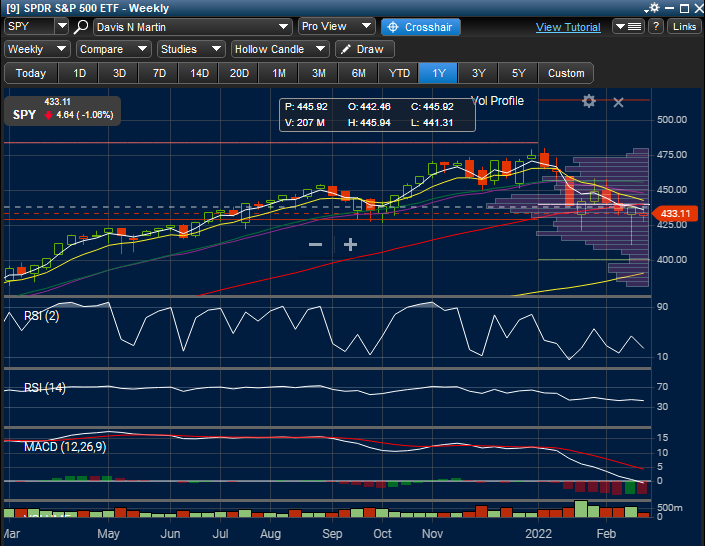
Task: Select the 14D range tab
Action: point(199,73)
